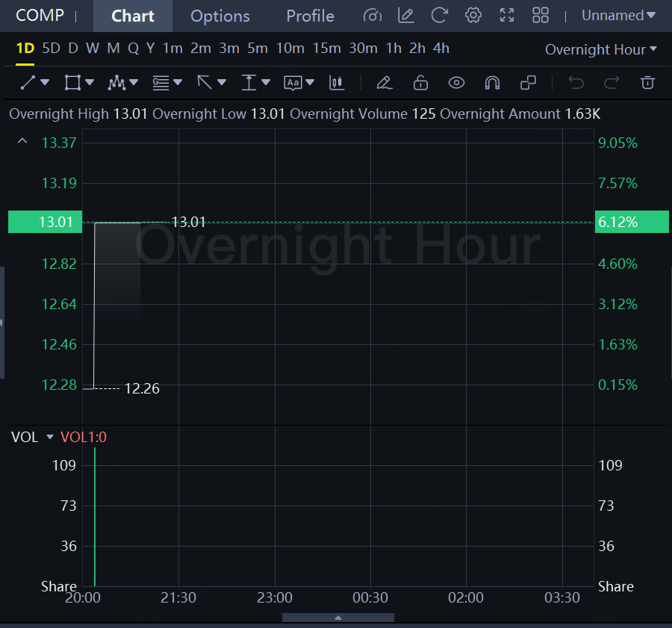
Task: Select the rectangle shape drawing tool
Action: 72,83
